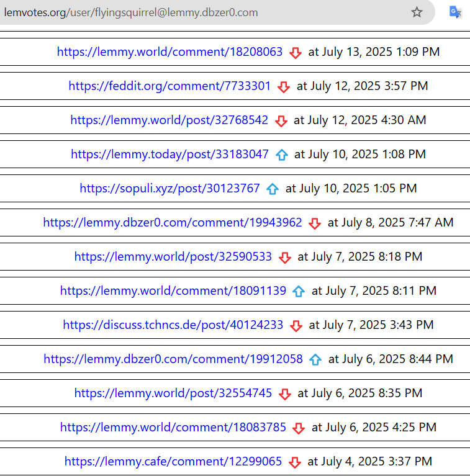Screen dimensions: 470x476
Task: Click timestamp 'at July 12, 2025 4:30 AM'
Action: tap(359, 120)
